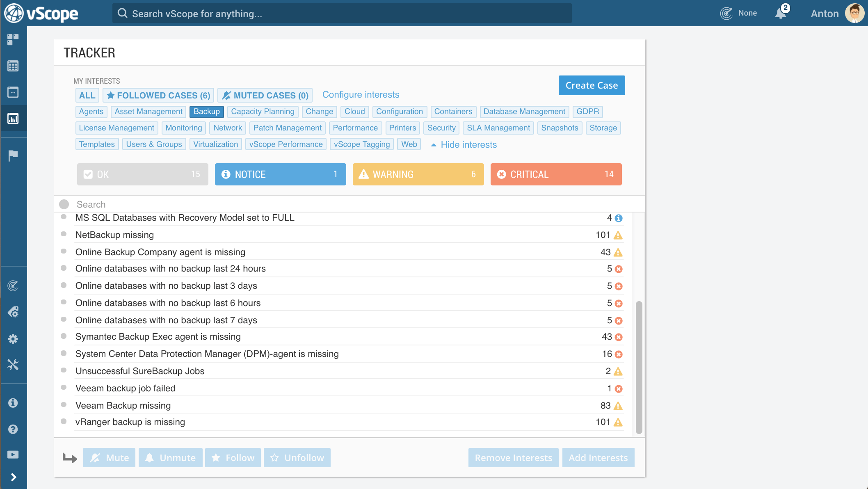The height and width of the screenshot is (489, 868).
Task: Open MS SQL Databases with Recovery Model case
Action: tap(185, 218)
